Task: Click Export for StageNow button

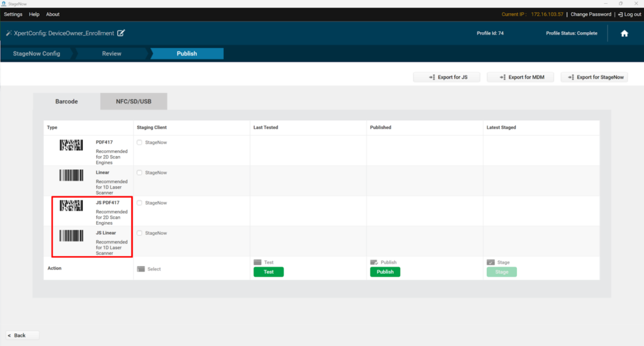Action: [594, 77]
